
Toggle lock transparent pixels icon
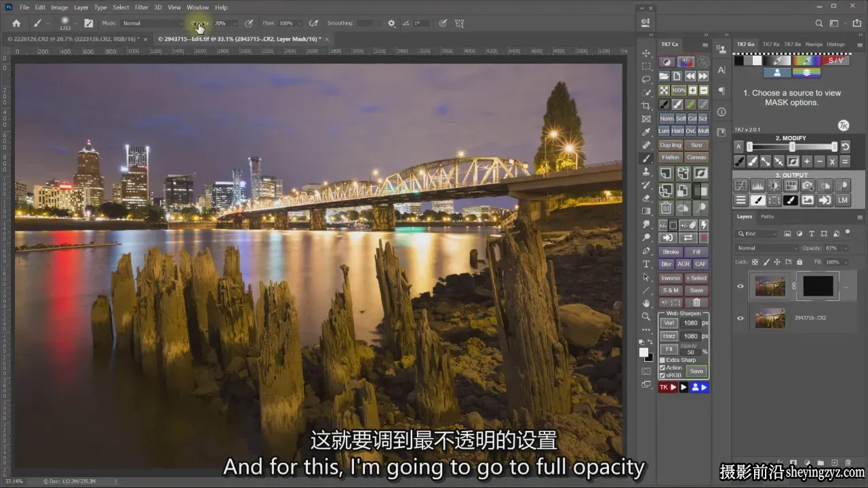[x=753, y=262]
